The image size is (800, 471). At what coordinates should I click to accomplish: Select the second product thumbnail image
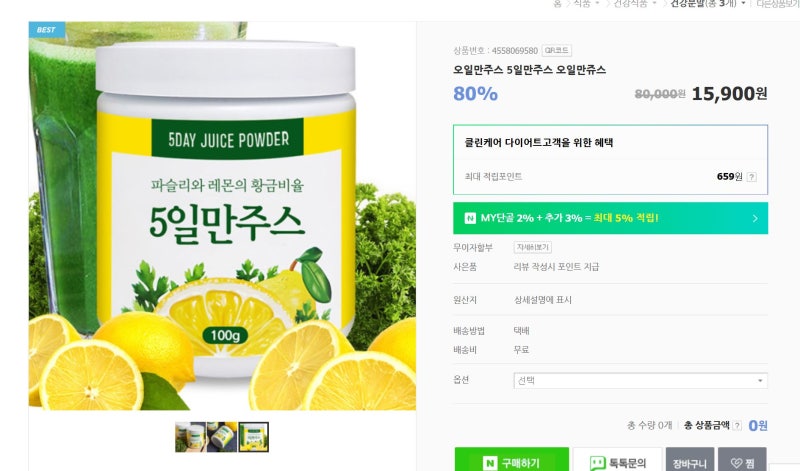[x=222, y=437]
